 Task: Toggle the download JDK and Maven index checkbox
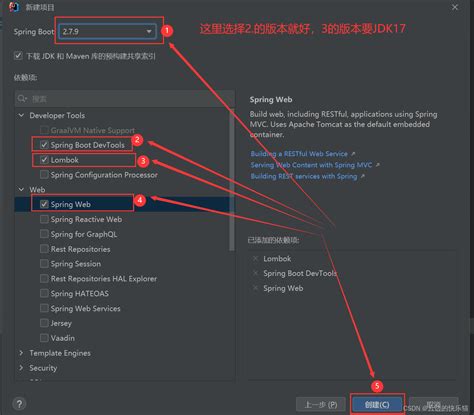point(18,55)
